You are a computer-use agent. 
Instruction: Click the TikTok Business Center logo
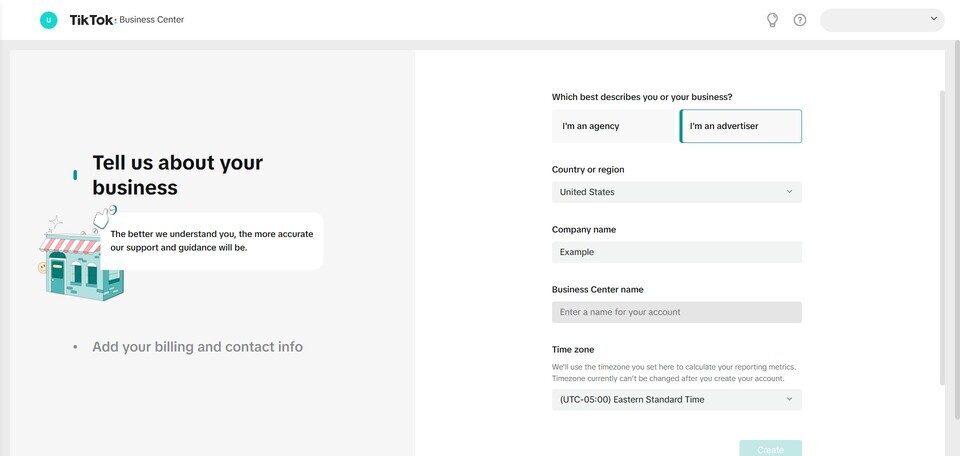point(126,20)
